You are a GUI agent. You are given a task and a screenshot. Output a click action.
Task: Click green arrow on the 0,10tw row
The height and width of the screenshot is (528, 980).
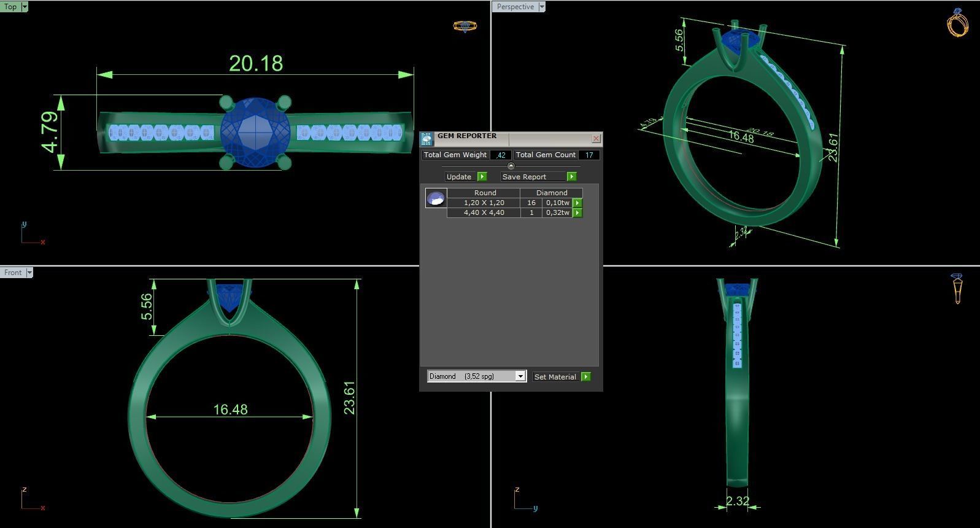pos(577,203)
